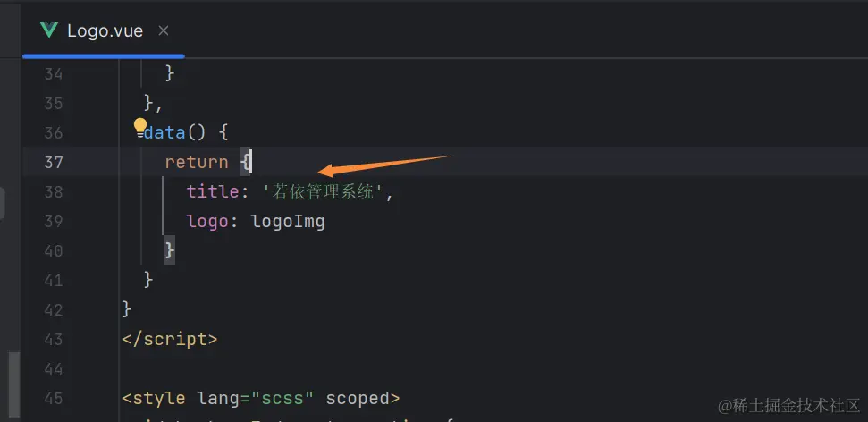Place cursor on the 'return' keyword

click(x=197, y=162)
